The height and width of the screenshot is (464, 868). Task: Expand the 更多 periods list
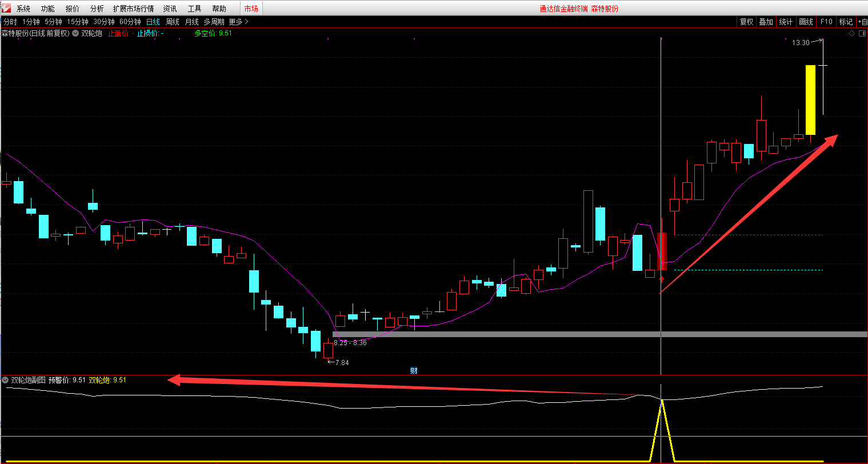(238, 22)
